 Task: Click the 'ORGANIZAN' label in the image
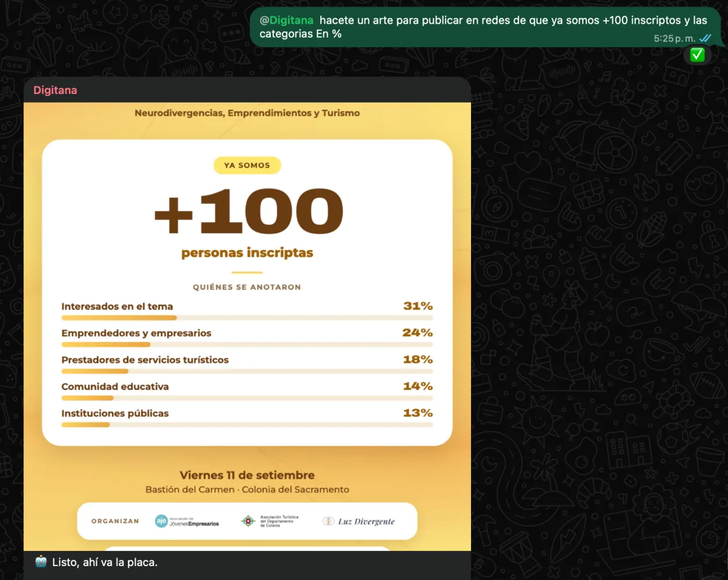(115, 521)
